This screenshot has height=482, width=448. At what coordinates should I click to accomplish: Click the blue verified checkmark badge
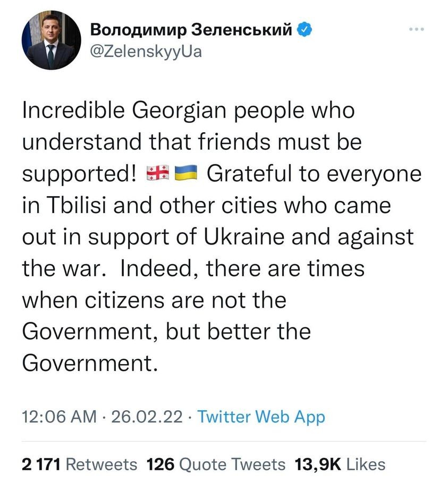(304, 30)
